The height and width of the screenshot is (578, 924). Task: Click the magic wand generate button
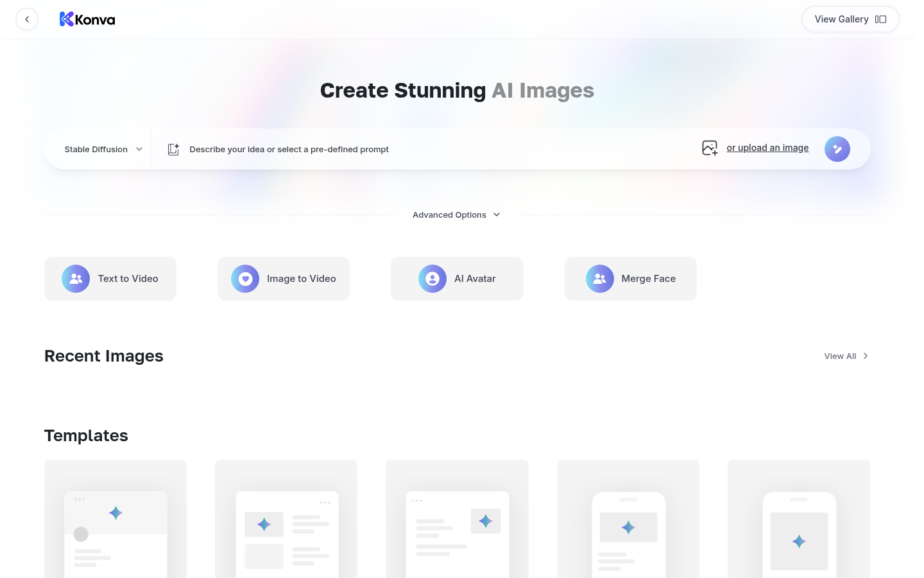pos(837,149)
